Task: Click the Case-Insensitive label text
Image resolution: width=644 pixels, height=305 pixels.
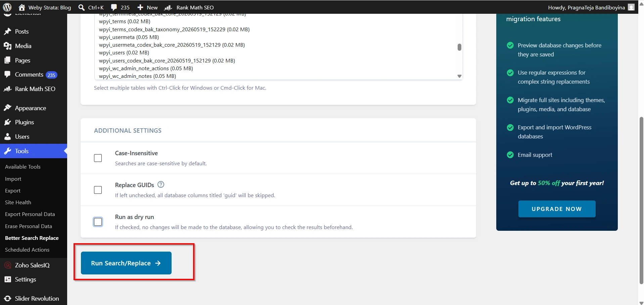Action: point(136,153)
